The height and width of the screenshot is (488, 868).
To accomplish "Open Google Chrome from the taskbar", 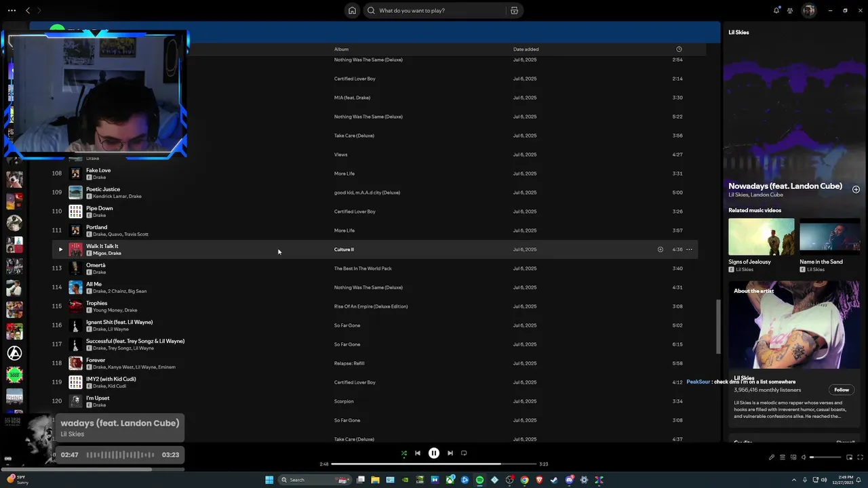I will pyautogui.click(x=524, y=480).
